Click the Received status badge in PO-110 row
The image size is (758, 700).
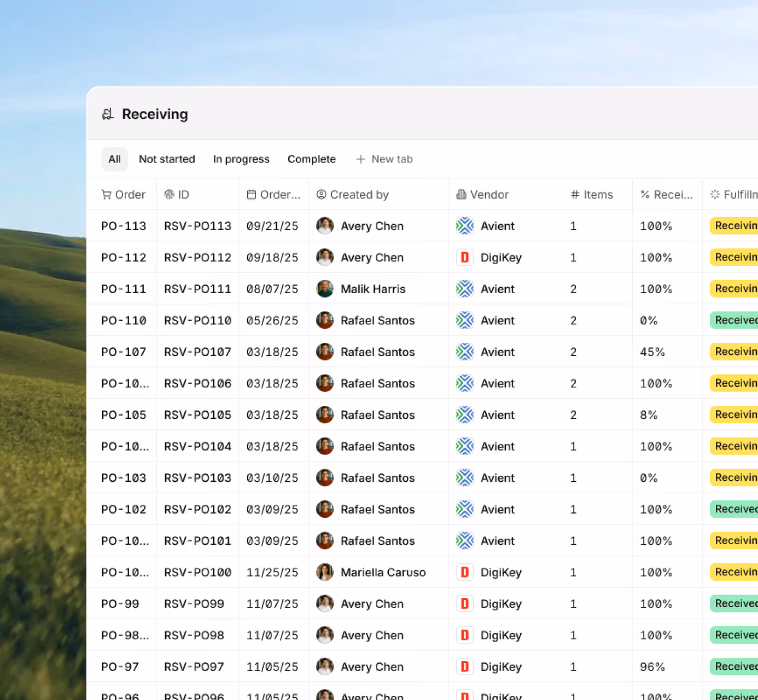734,320
